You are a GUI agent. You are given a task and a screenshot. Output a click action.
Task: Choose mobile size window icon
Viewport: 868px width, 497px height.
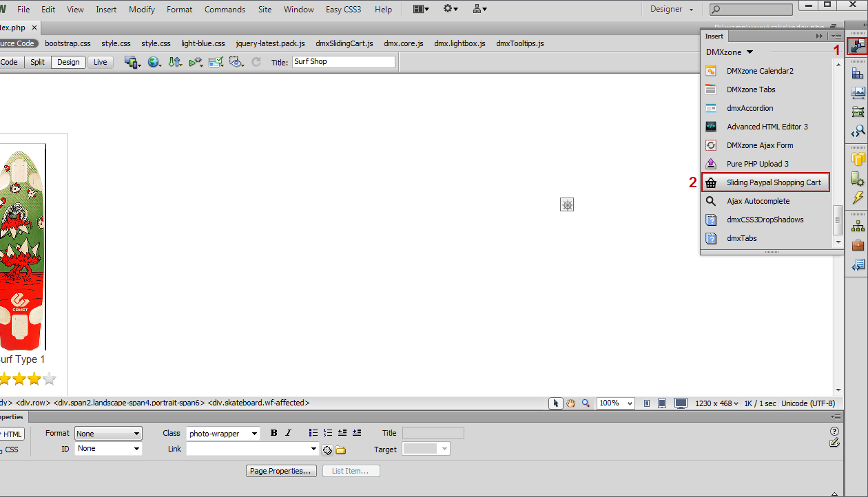[x=646, y=403]
